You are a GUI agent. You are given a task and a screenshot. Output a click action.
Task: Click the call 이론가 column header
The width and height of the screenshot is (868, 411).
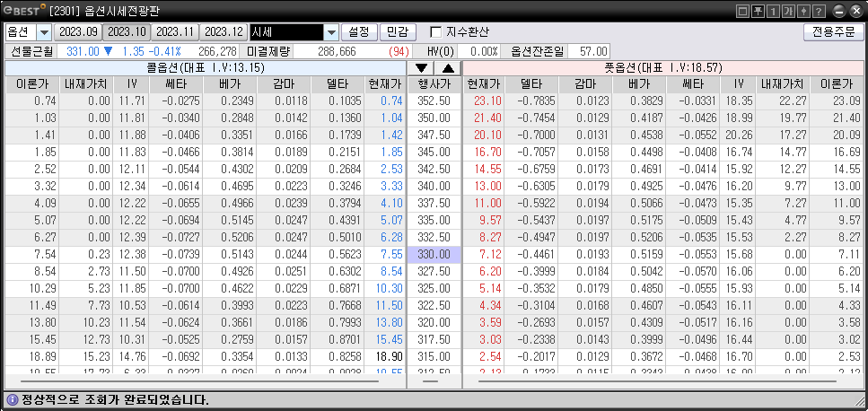pyautogui.click(x=32, y=84)
